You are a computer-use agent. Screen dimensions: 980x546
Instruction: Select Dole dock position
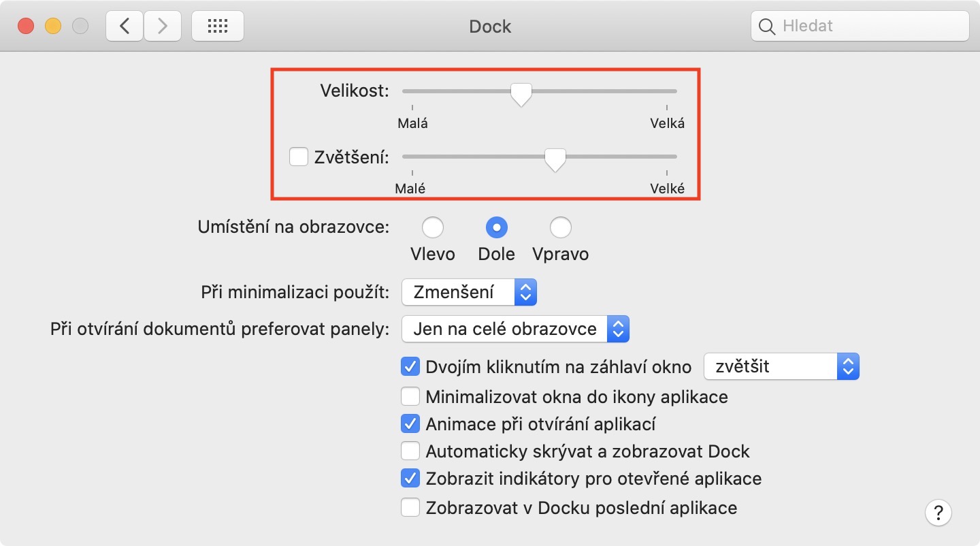point(496,227)
